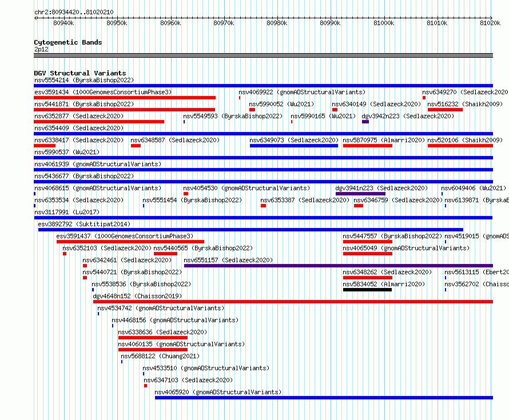Select nsv5990537 (Wu2021) variant label
Viewport: 509px width, 420px height.
(67, 152)
